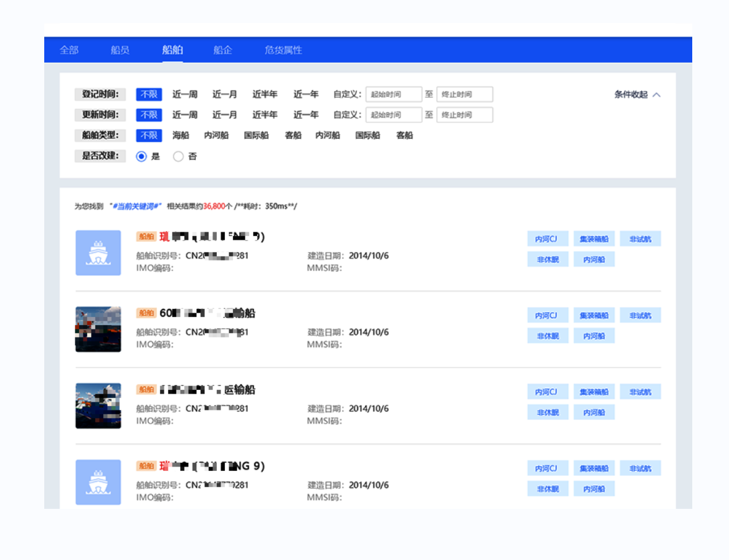The image size is (729, 560).
Task: Click the ship placeholder icon of first result
Action: point(98,253)
